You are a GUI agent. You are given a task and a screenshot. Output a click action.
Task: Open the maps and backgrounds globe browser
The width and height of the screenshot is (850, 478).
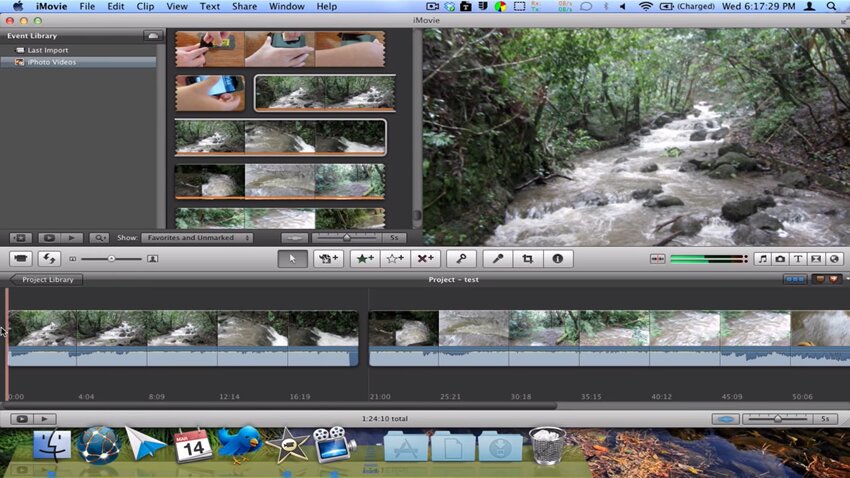[834, 259]
